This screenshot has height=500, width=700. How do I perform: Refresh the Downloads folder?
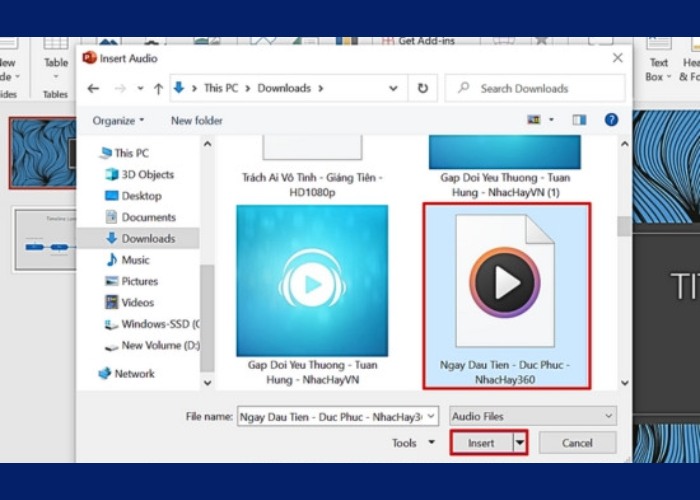point(422,88)
